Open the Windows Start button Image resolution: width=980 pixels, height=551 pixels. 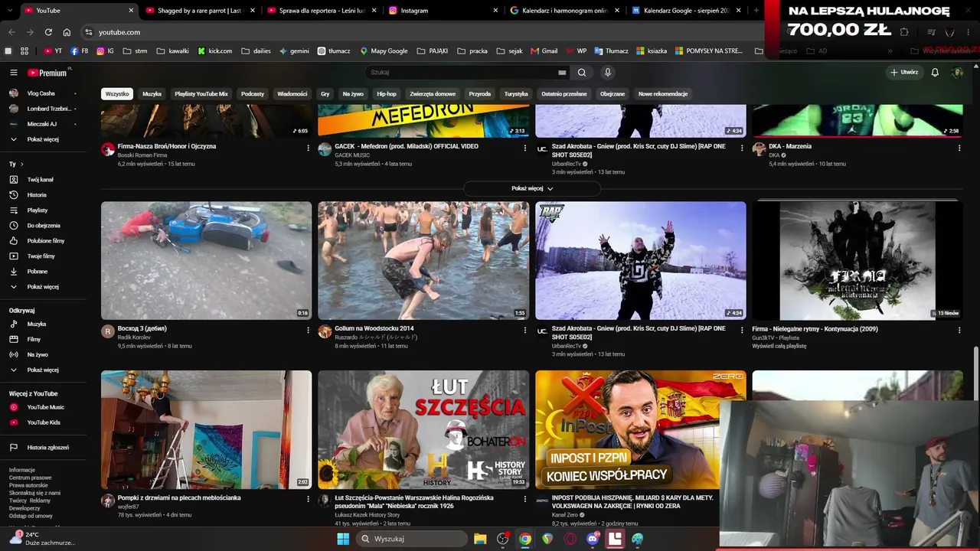click(x=343, y=539)
